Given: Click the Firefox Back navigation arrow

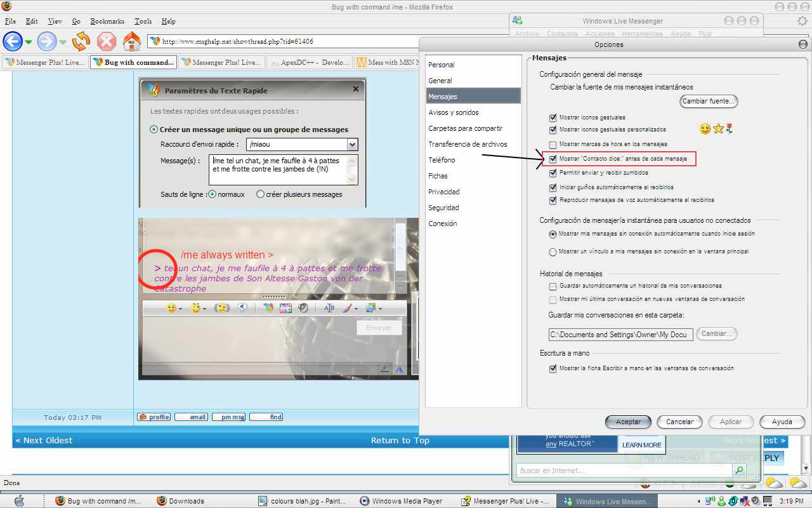Looking at the screenshot, I should click(x=13, y=42).
